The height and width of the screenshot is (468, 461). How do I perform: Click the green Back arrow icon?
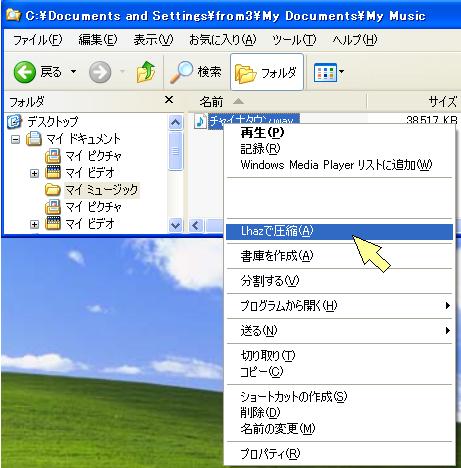[25, 72]
